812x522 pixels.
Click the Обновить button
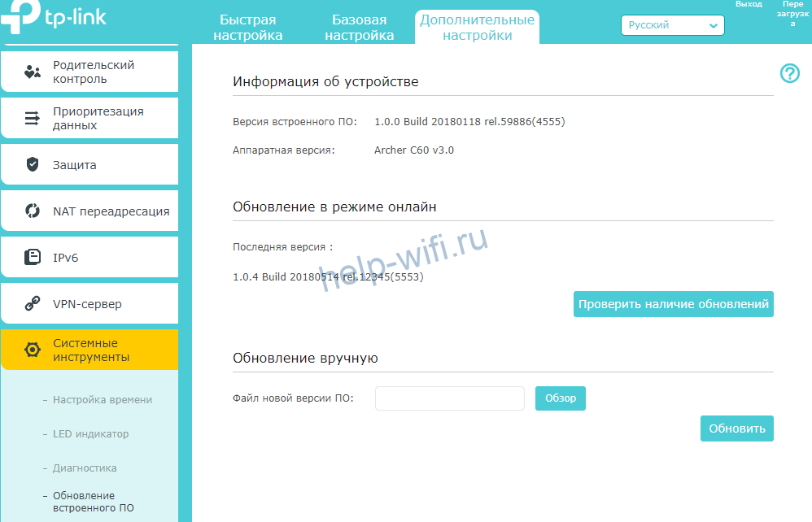pos(736,428)
